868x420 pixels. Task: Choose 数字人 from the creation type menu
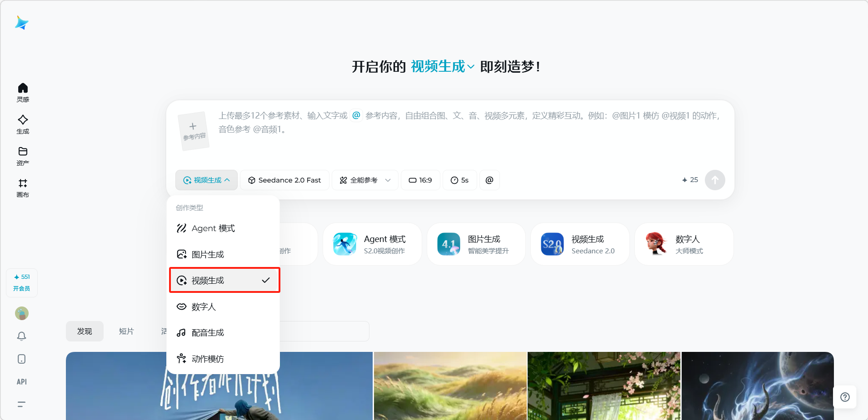click(204, 307)
